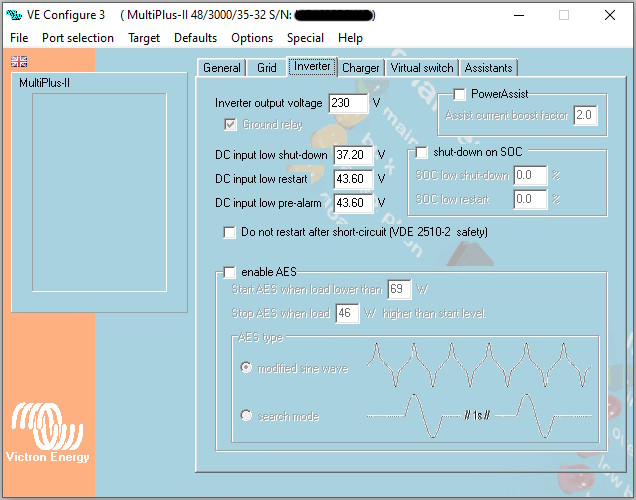636x500 pixels.
Task: Toggle shut-down on SOC checkbox
Action: [421, 152]
